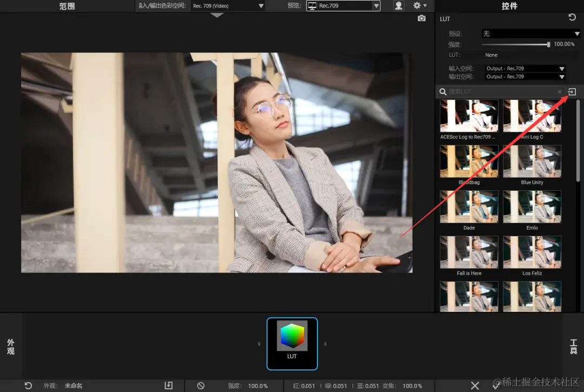Clear the LUT search with the x
584x392 pixels.
coord(560,91)
